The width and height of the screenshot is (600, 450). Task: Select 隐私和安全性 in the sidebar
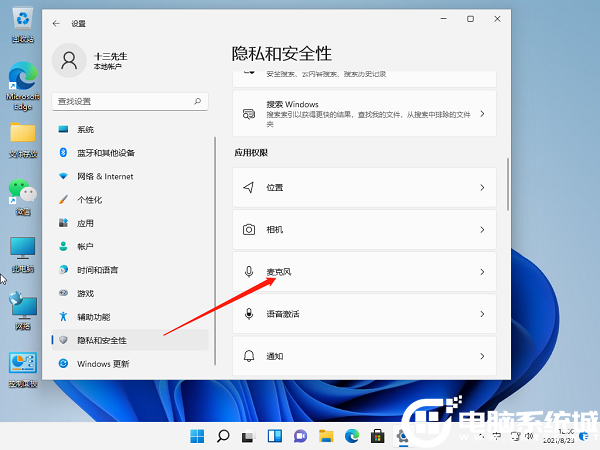click(130, 340)
